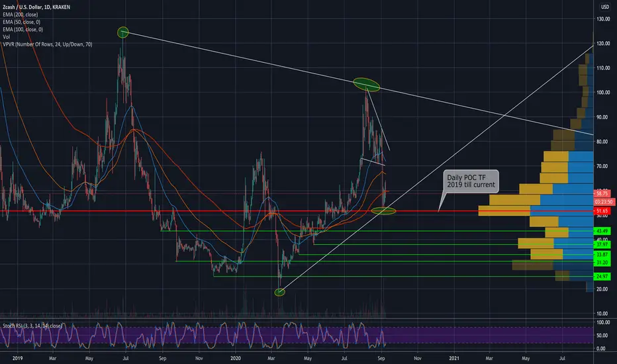Select the green ellipse at the 2020 peak near 100
The width and height of the screenshot is (617, 364).
[x=366, y=85]
